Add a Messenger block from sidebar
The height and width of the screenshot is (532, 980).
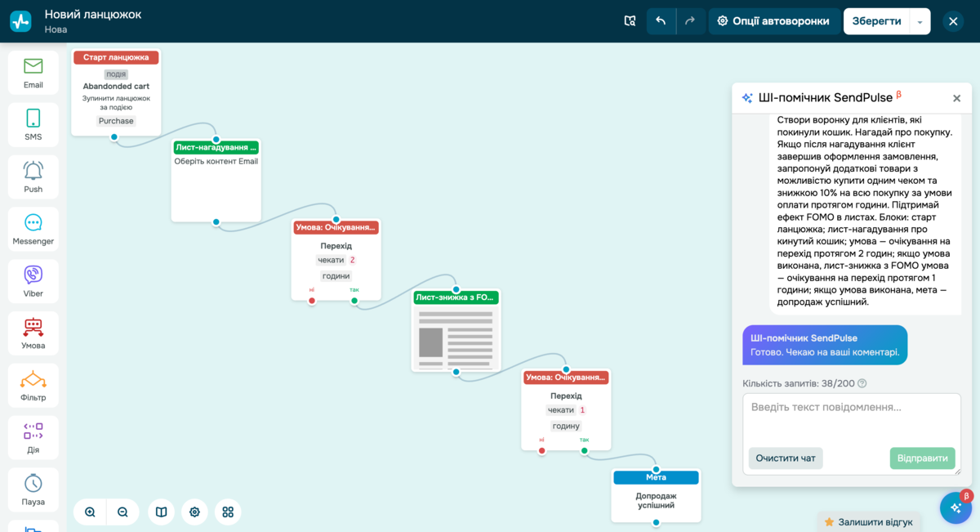pos(33,230)
